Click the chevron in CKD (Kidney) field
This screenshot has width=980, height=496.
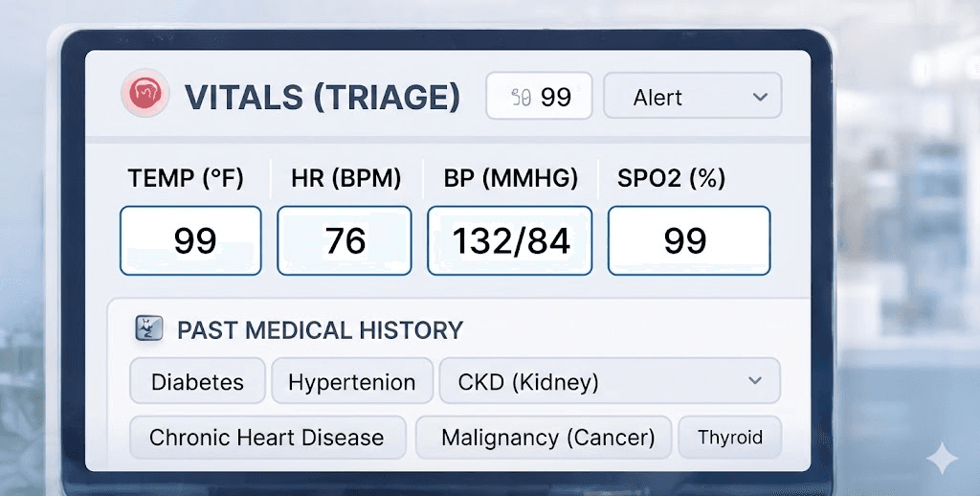coord(755,381)
